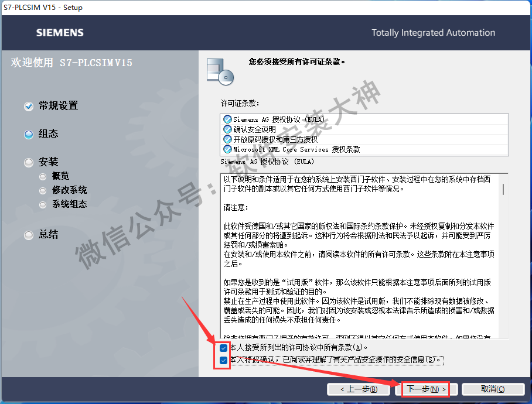This screenshot has width=532, height=404.
Task: Click the 概览 sub-step indicator
Action: click(43, 176)
